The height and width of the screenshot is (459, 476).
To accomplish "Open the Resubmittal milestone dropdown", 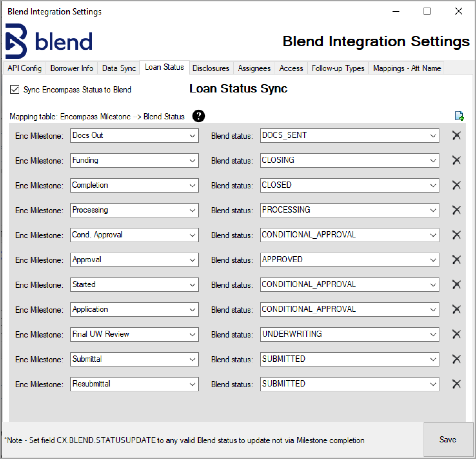I will point(135,384).
